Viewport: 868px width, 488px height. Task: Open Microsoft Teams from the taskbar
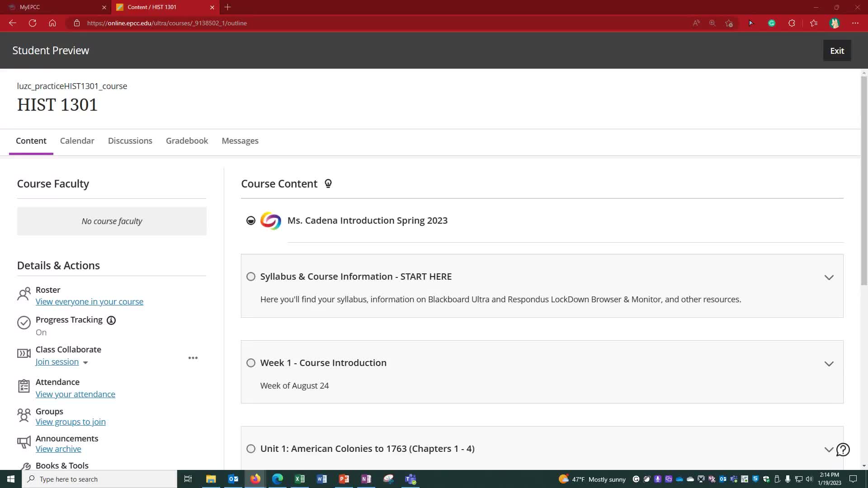[x=410, y=479]
